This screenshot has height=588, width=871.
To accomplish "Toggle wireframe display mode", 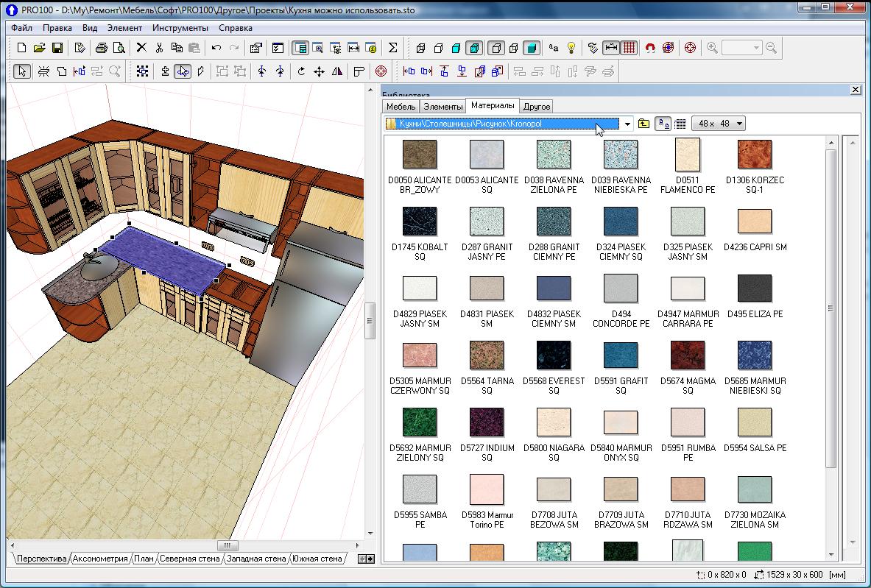I will coord(420,49).
